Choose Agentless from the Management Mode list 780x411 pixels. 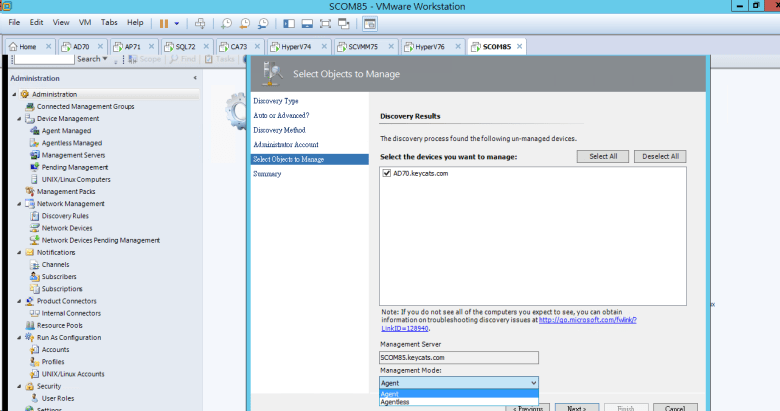(397, 402)
